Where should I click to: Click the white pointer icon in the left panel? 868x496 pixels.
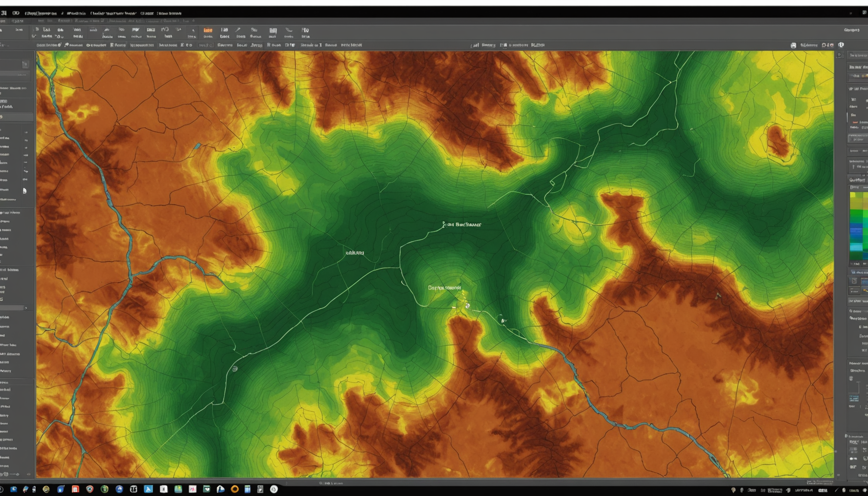(25, 190)
